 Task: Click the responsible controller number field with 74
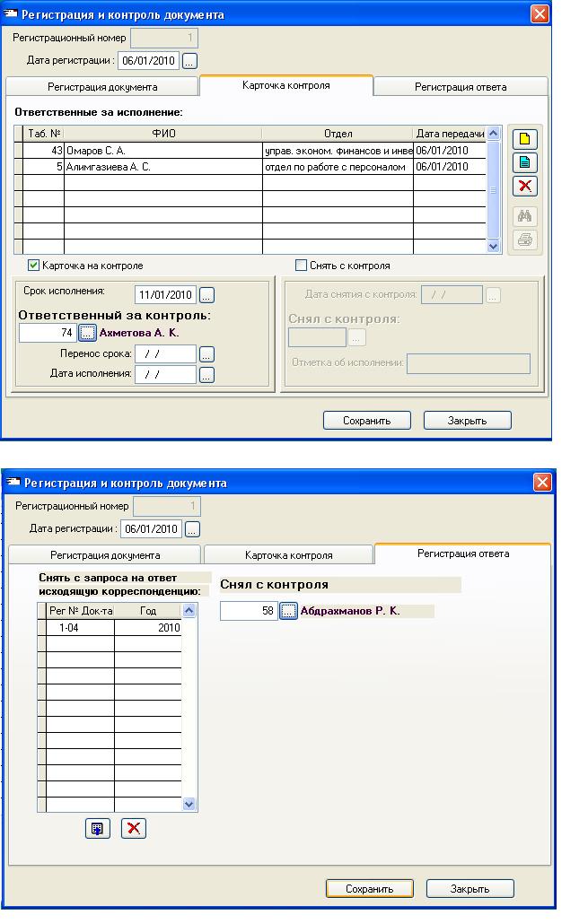[48, 333]
